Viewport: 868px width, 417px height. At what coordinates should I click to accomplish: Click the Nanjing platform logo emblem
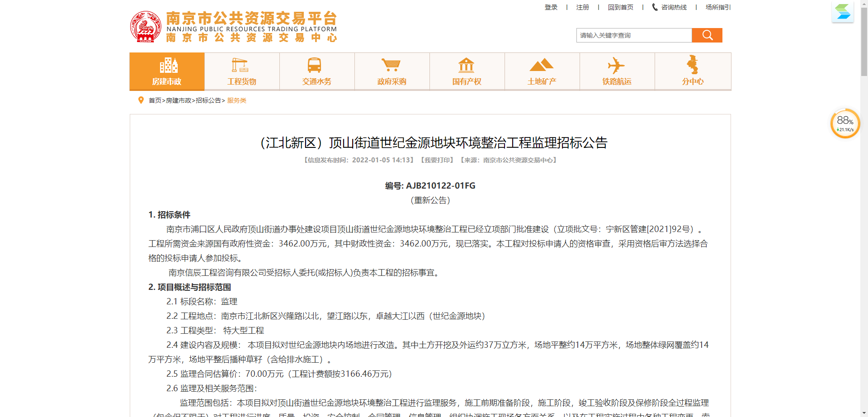[146, 27]
